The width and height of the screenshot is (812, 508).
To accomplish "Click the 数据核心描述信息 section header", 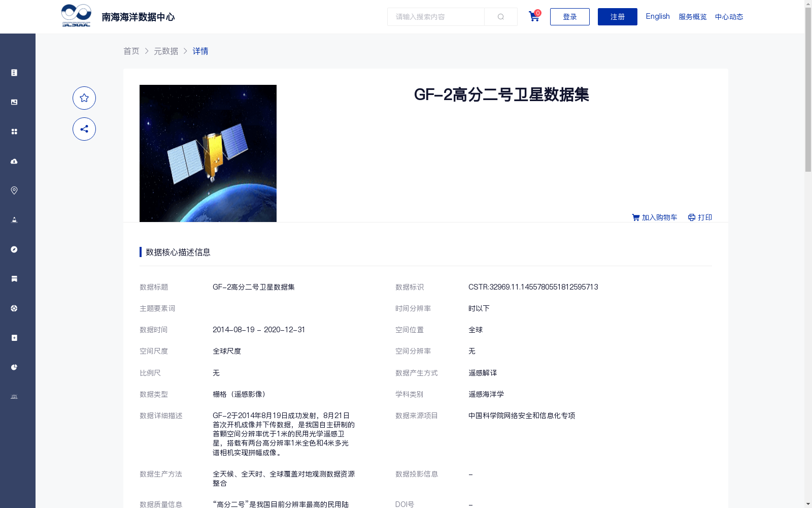I will [178, 252].
